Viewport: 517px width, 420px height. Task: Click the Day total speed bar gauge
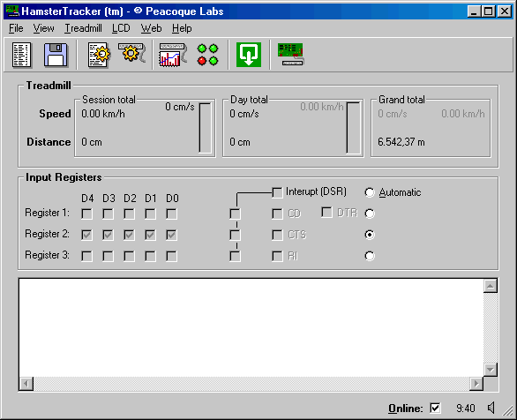pyautogui.click(x=353, y=128)
